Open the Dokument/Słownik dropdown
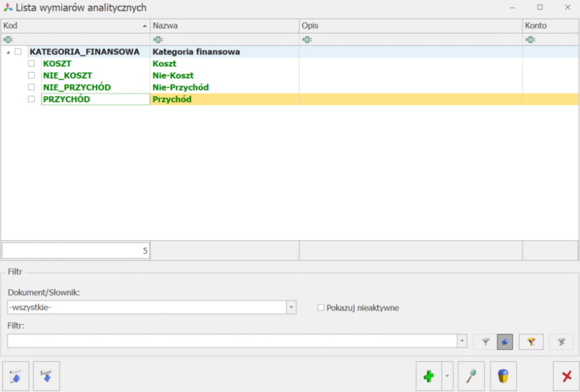The width and height of the screenshot is (580, 392). pos(291,307)
